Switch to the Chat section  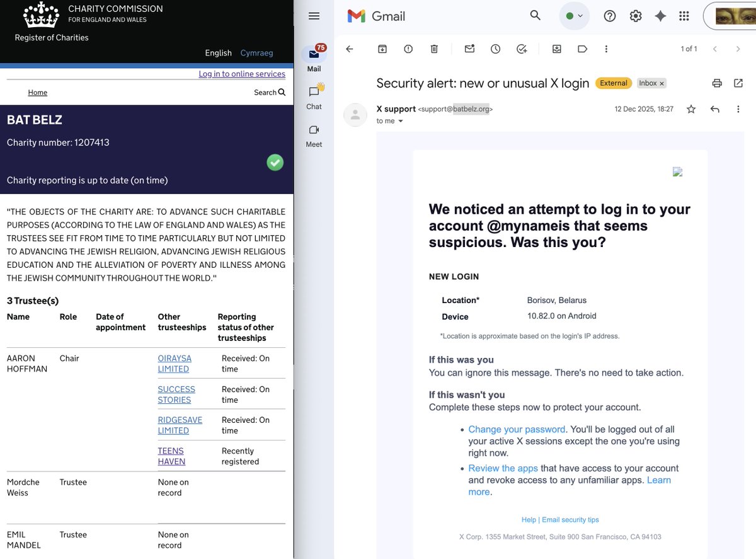(x=314, y=98)
